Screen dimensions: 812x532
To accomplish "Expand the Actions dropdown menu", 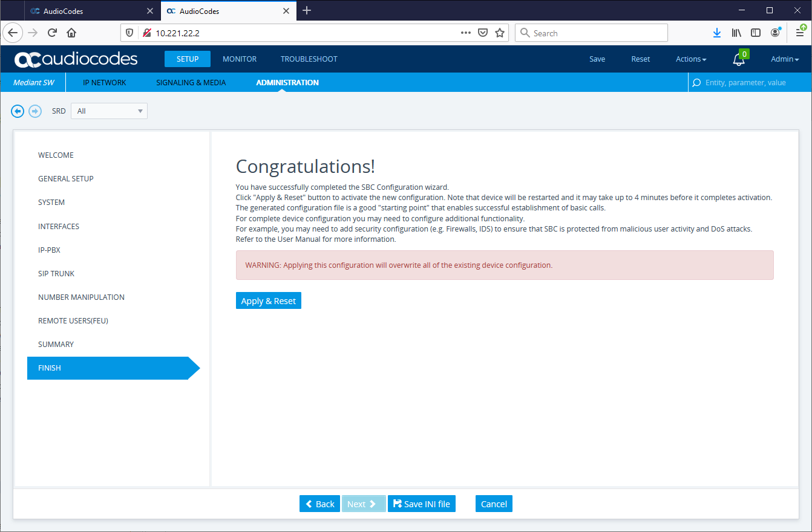I will pos(691,59).
